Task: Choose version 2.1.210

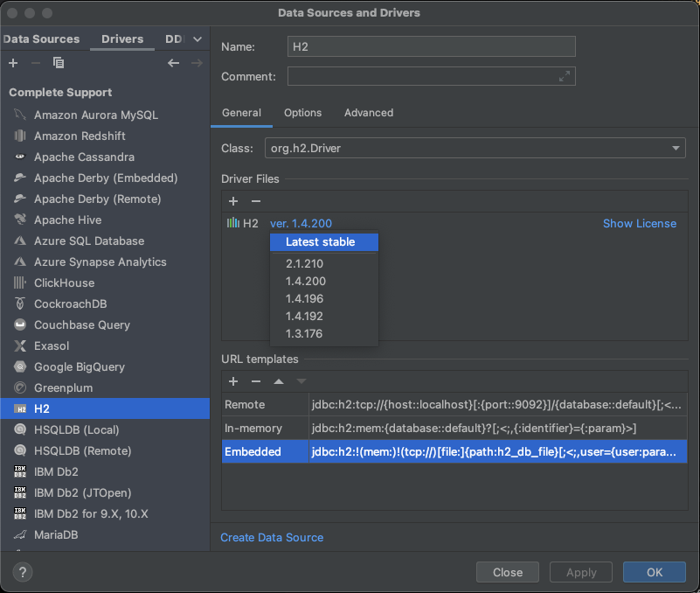Action: [304, 263]
